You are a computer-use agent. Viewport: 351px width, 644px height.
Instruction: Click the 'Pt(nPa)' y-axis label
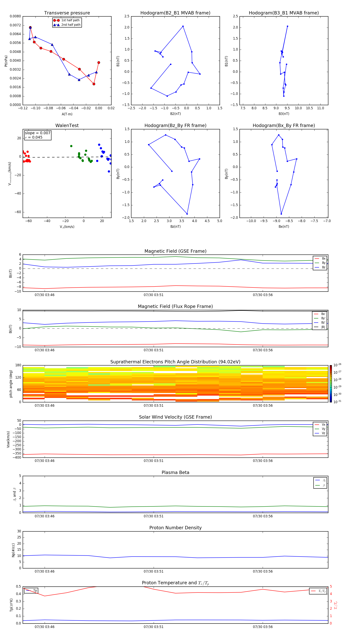pos(6,61)
